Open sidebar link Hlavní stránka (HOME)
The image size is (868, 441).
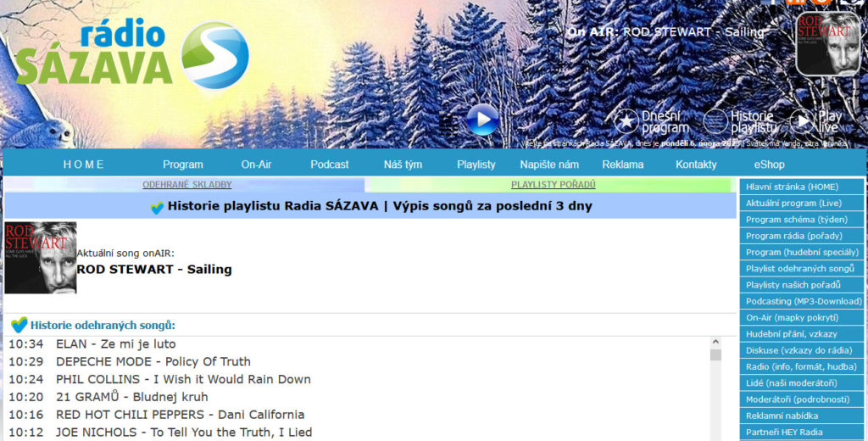tap(802, 187)
